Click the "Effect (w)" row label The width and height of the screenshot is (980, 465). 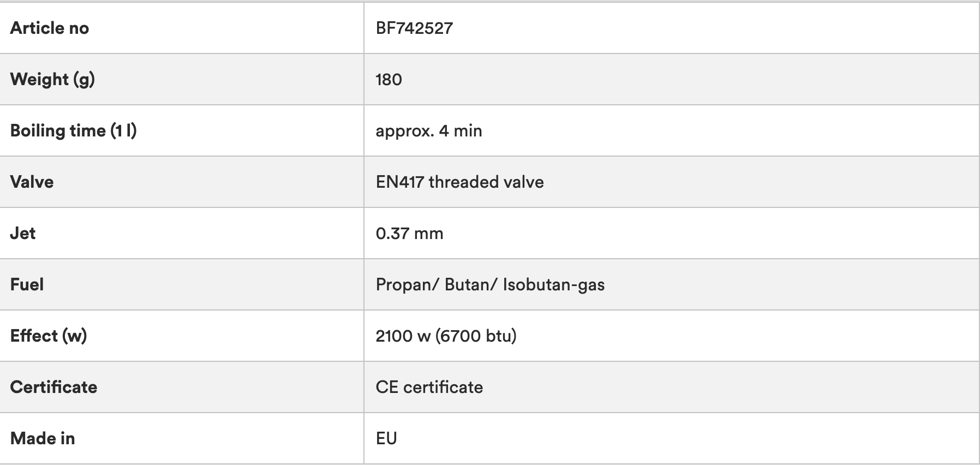click(x=49, y=336)
